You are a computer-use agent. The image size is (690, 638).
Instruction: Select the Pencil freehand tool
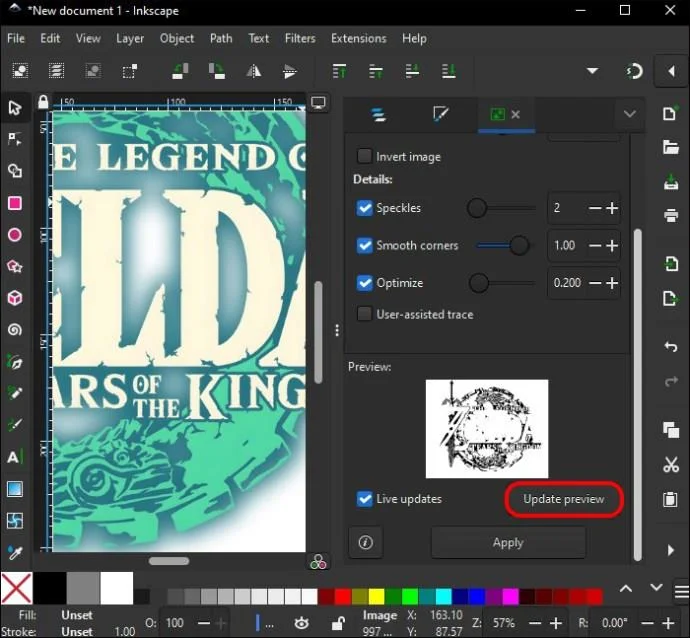[x=15, y=393]
